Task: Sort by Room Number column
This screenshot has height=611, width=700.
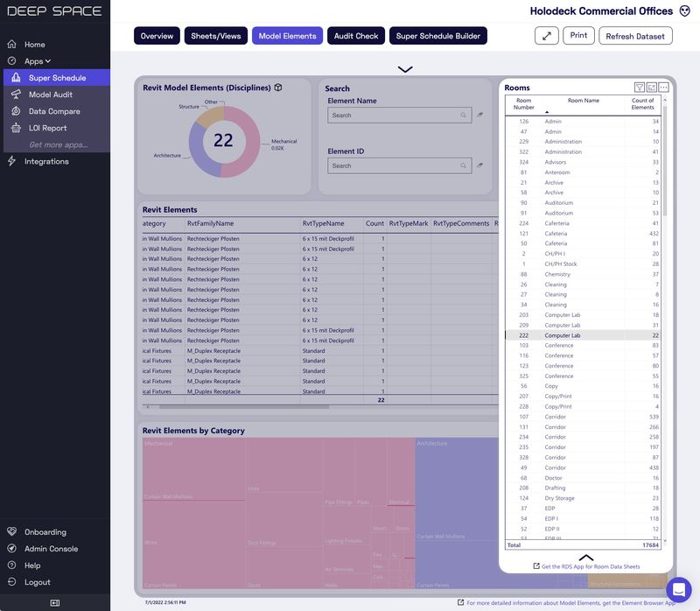Action: 523,104
